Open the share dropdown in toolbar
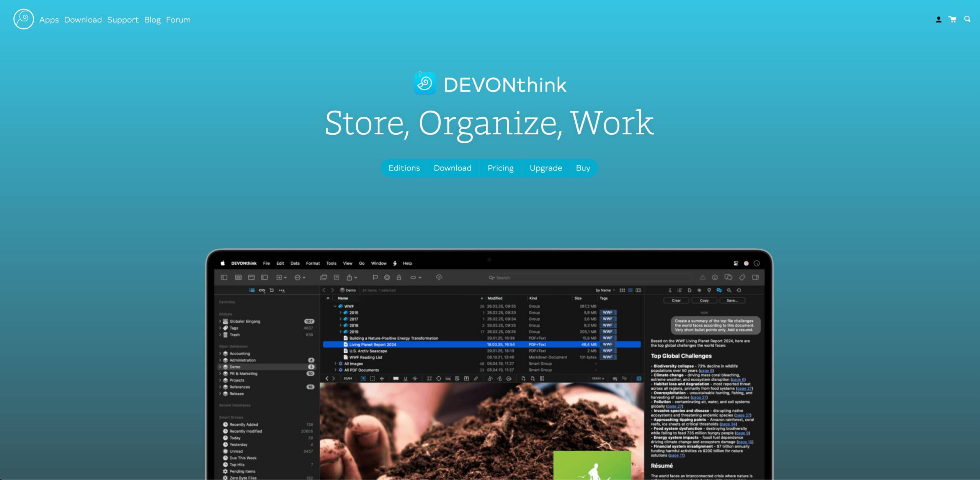The image size is (980, 480). [351, 277]
